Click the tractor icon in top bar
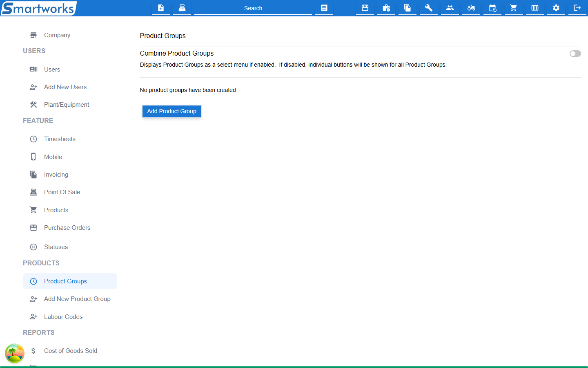Image resolution: width=588 pixels, height=368 pixels. point(471,8)
